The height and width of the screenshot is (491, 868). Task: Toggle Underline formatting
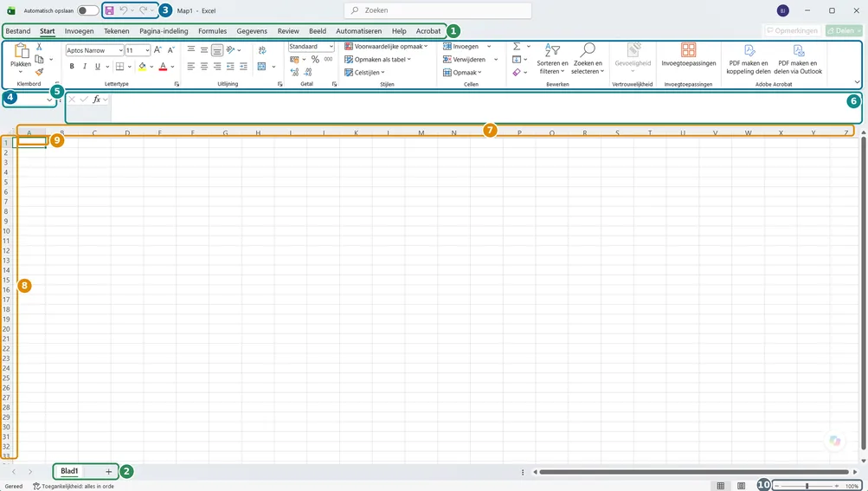point(98,67)
